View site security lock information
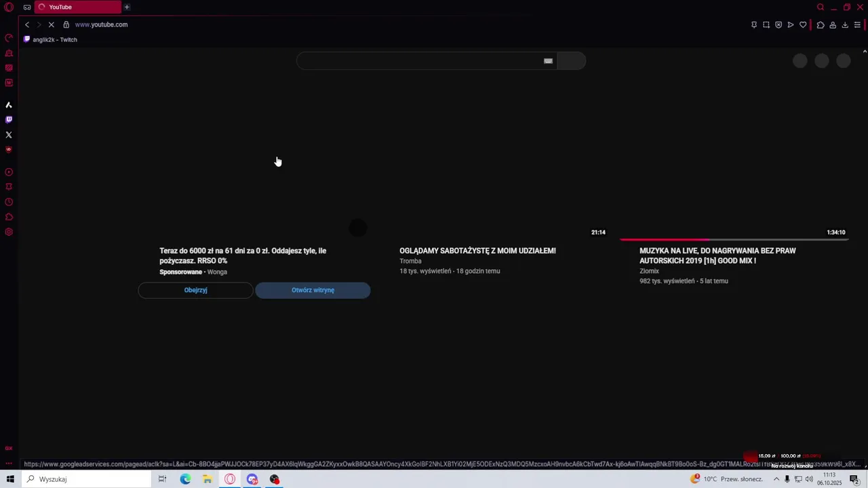 point(66,24)
